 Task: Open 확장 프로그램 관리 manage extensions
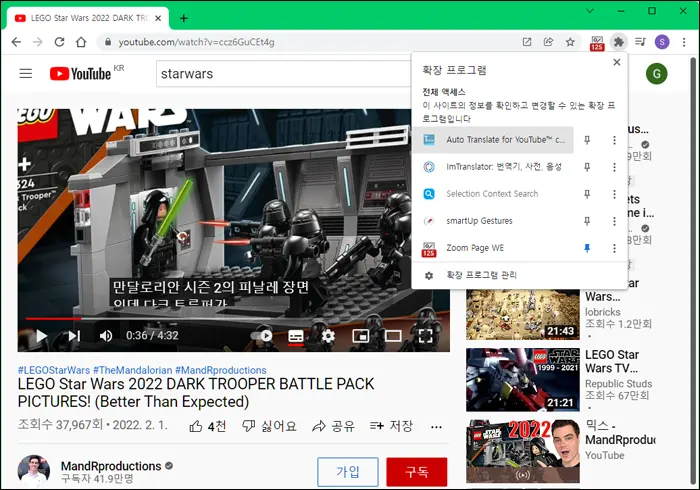[x=520, y=275]
